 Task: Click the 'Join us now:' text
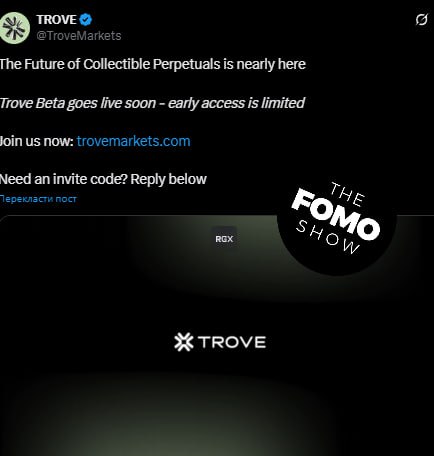(x=37, y=141)
